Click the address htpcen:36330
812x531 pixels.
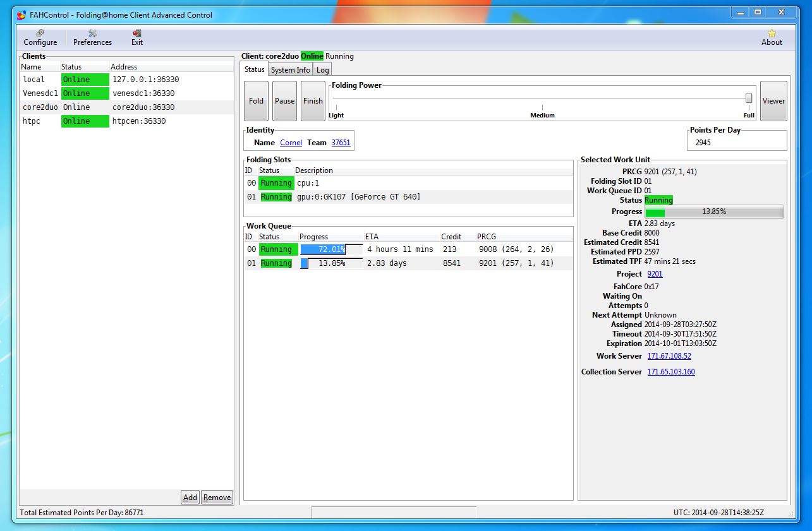point(139,121)
